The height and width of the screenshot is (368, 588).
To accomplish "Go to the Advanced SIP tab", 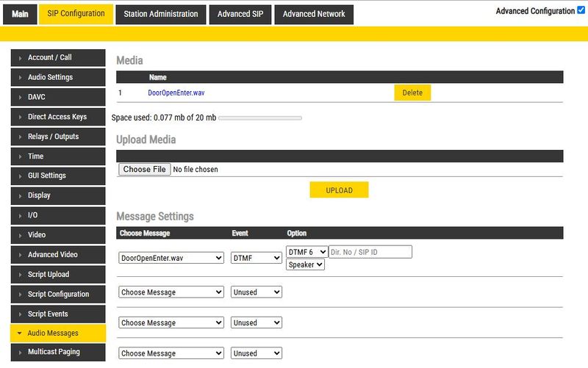I will tap(239, 14).
